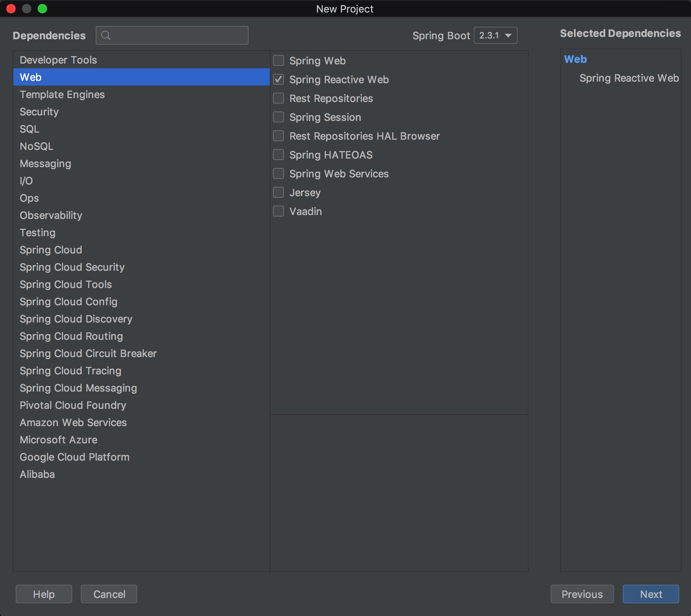Viewport: 691px width, 616px height.
Task: Select Spring Reactive Web in Selected Dependencies
Action: tap(629, 78)
